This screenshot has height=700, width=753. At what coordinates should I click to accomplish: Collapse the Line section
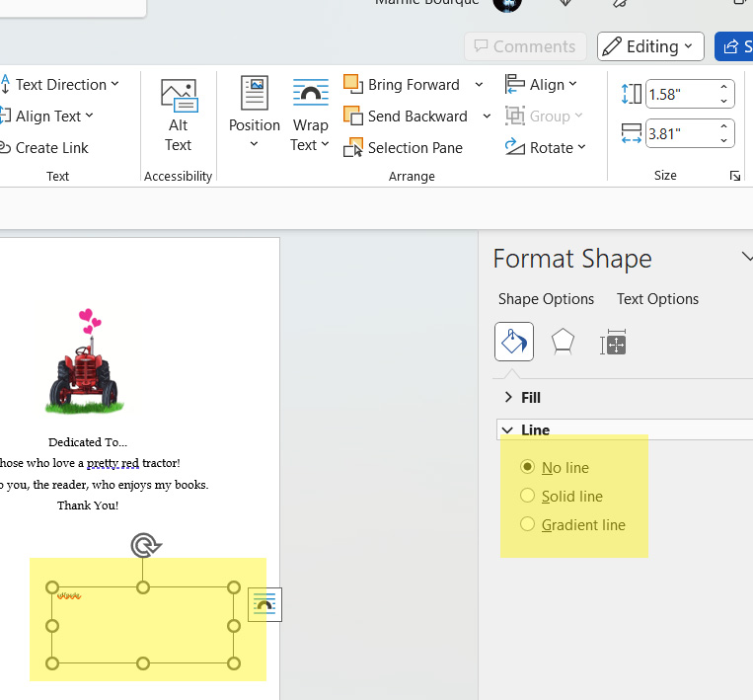pos(524,429)
